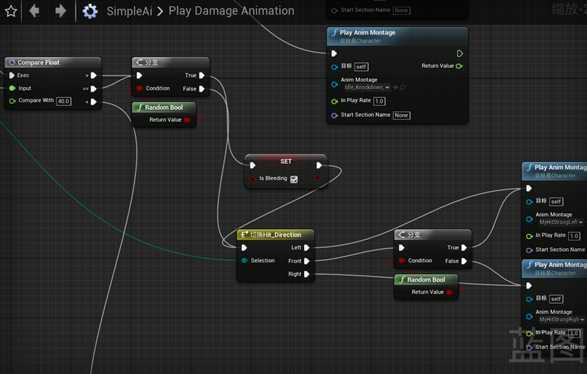Open Anim Montage asset dropdown showing Knockdown
Viewport: 587px width, 374px height.
367,87
